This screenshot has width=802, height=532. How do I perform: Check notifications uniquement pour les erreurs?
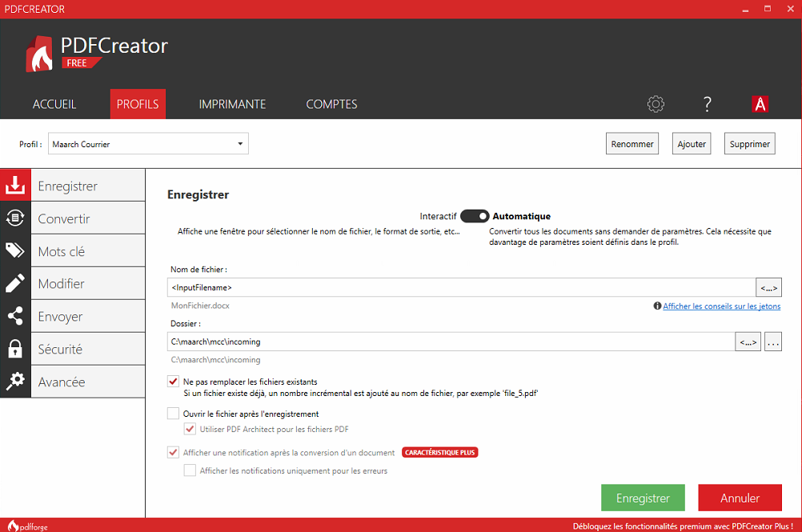click(x=190, y=470)
